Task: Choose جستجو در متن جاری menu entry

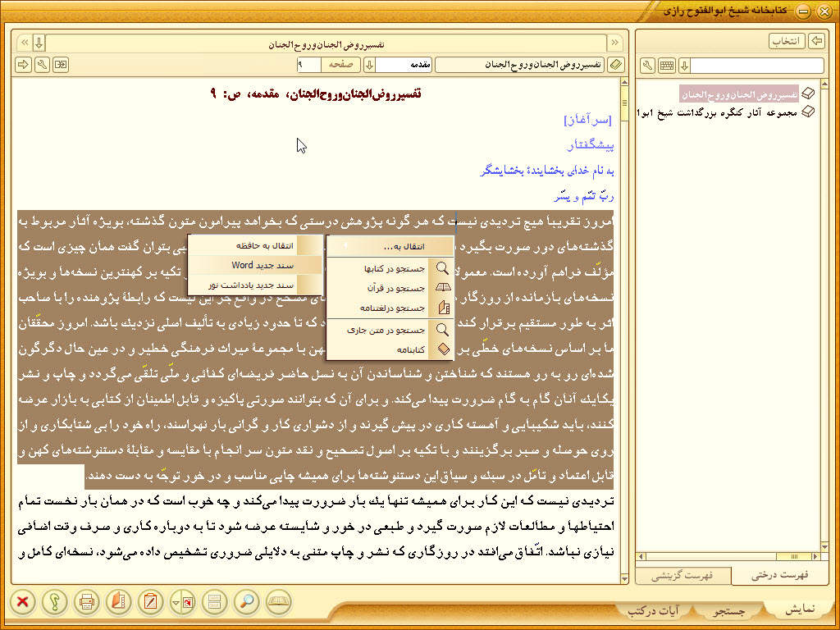Action: pyautogui.click(x=390, y=330)
